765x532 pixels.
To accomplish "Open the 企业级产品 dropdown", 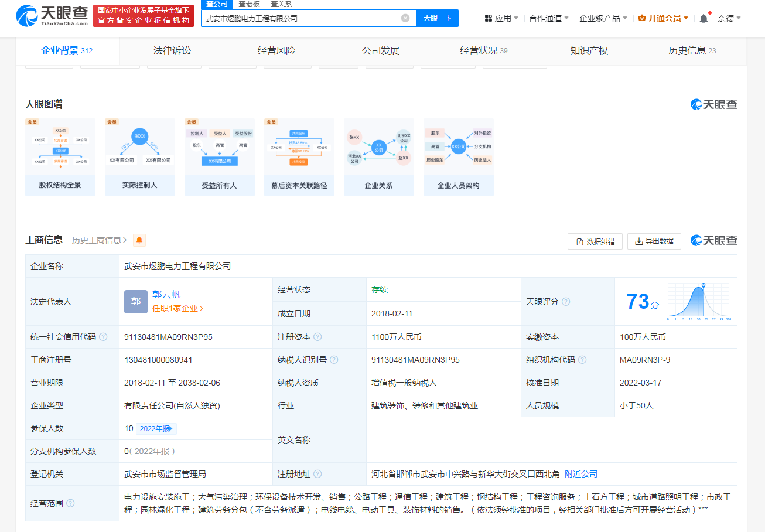I will pyautogui.click(x=603, y=18).
